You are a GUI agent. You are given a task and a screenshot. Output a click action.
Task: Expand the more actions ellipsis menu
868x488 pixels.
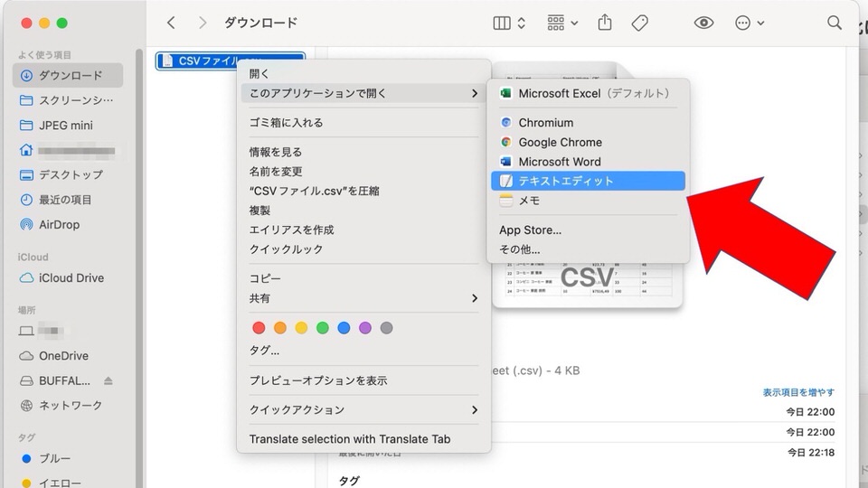coord(749,23)
